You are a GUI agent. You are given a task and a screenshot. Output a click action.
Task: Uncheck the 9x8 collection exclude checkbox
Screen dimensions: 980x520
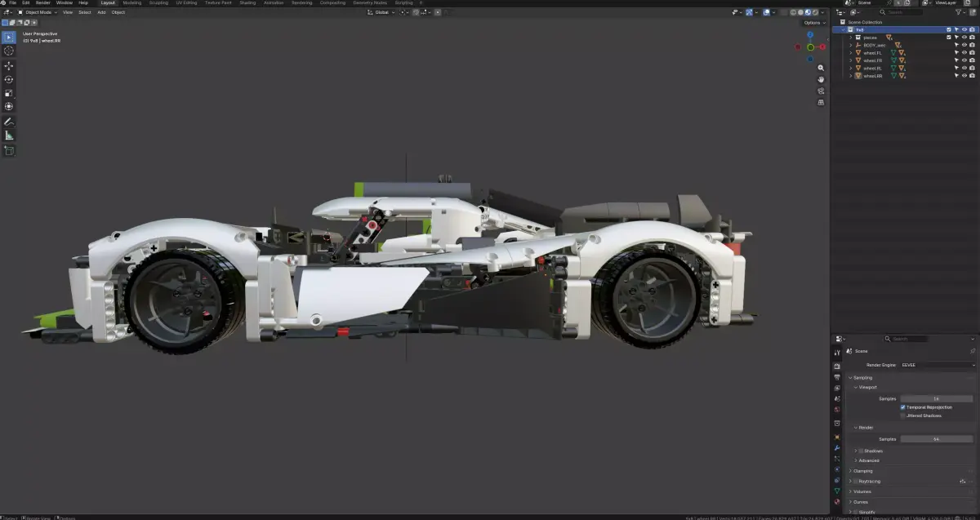949,29
